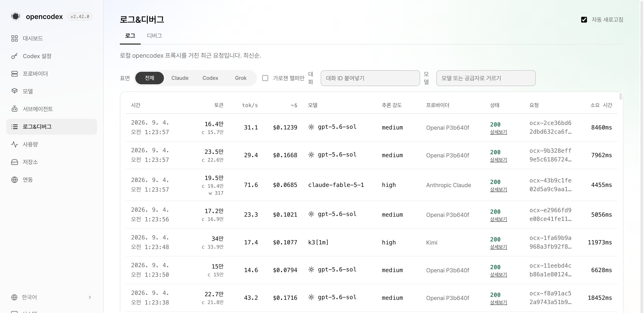Click the 추론 강도 column header
644x313 pixels.
tap(392, 105)
